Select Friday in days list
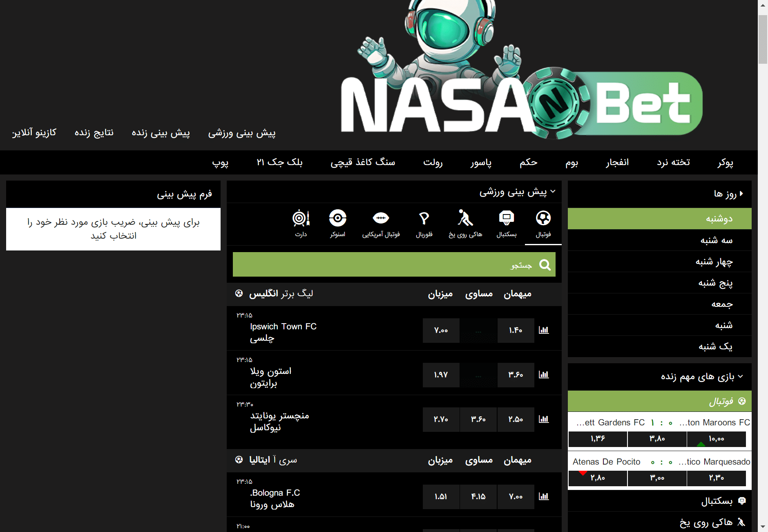Screen dimensions: 768x532 point(659,304)
